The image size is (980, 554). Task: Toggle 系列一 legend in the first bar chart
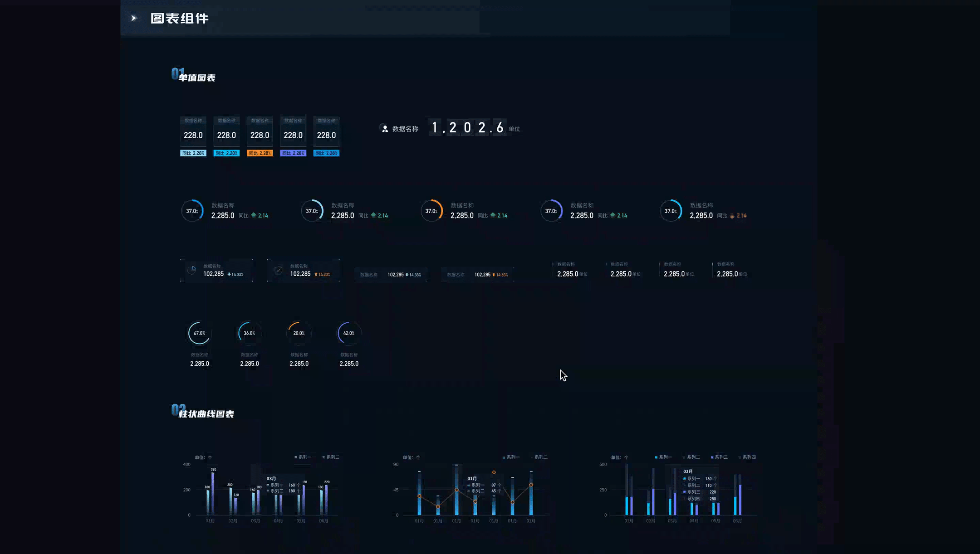coord(303,457)
